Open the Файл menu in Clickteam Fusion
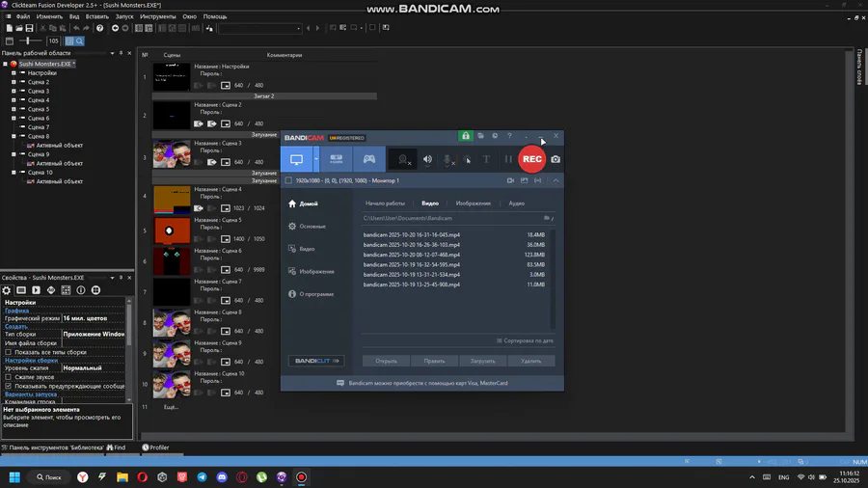This screenshot has width=868, height=488. [x=23, y=16]
